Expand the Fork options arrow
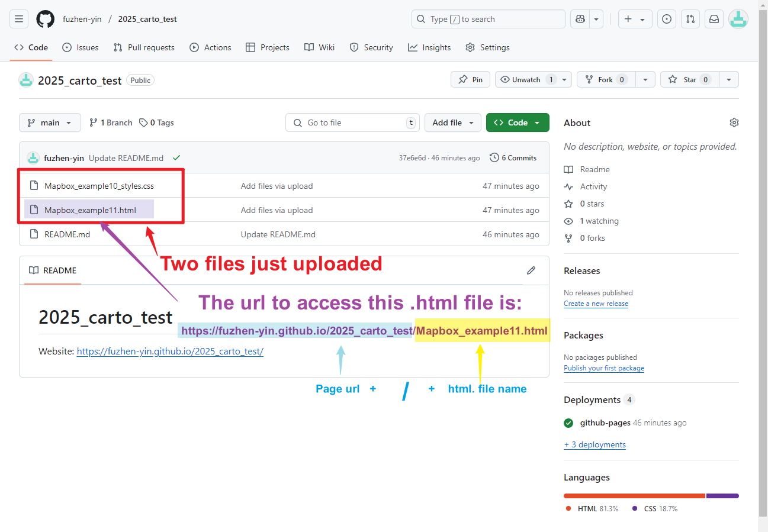This screenshot has width=768, height=532. [x=645, y=80]
